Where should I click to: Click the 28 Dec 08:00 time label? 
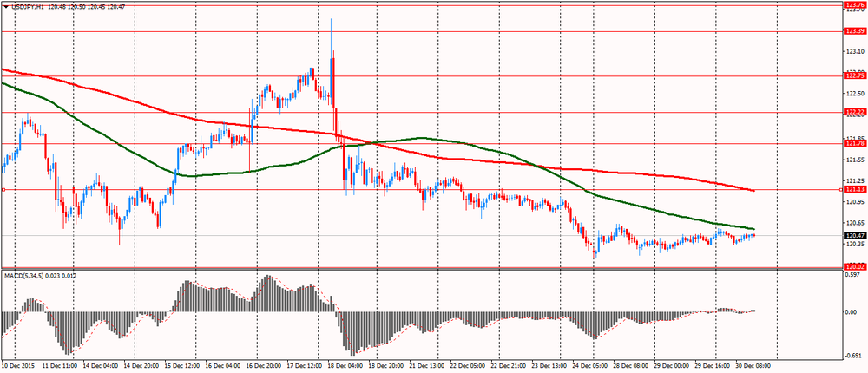632,366
